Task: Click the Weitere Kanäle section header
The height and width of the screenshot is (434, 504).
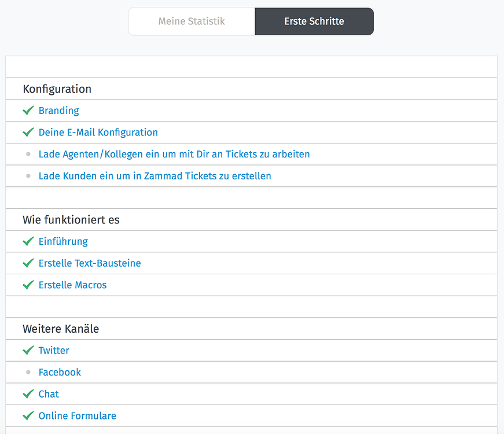Action: click(60, 329)
